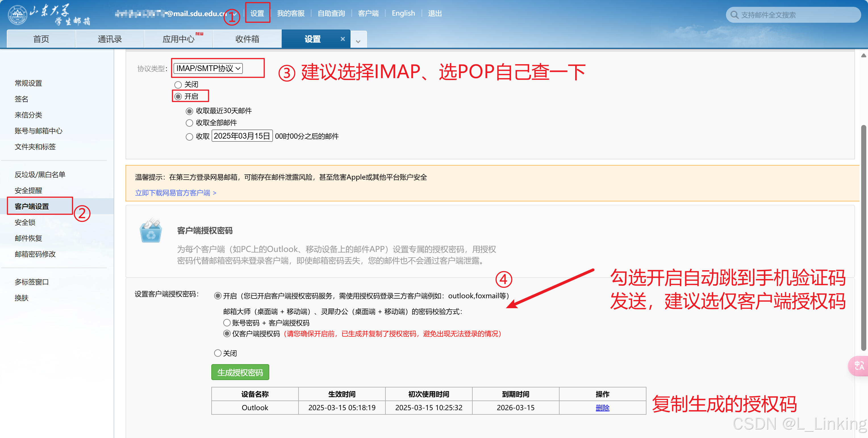Click the search magnifier icon
Image resolution: width=868 pixels, height=438 pixels.
point(734,15)
